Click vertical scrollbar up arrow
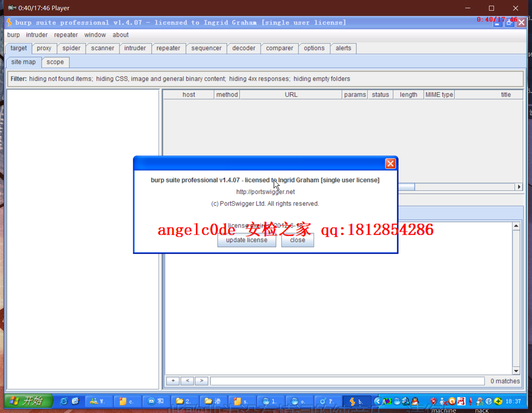 516,226
